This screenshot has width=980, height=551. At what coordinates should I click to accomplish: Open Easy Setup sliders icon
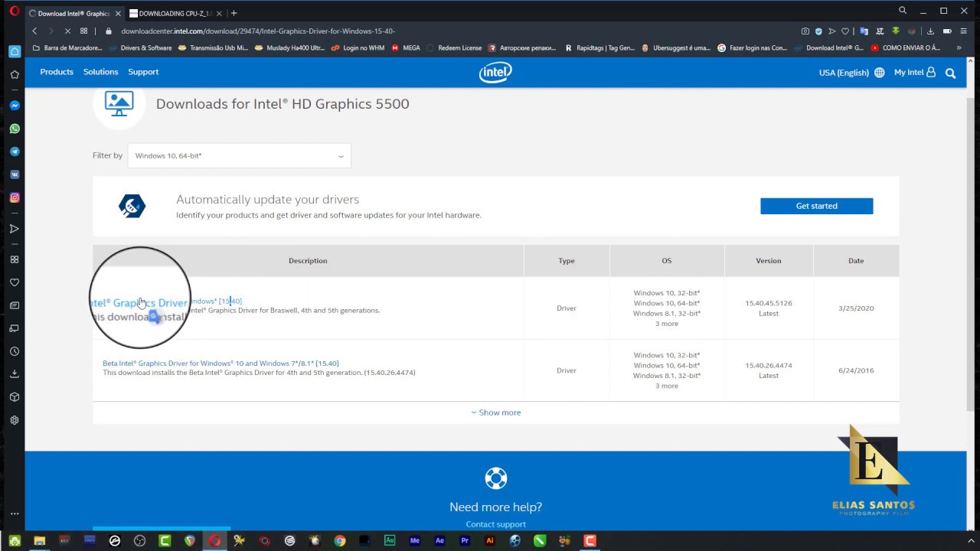pos(963,31)
